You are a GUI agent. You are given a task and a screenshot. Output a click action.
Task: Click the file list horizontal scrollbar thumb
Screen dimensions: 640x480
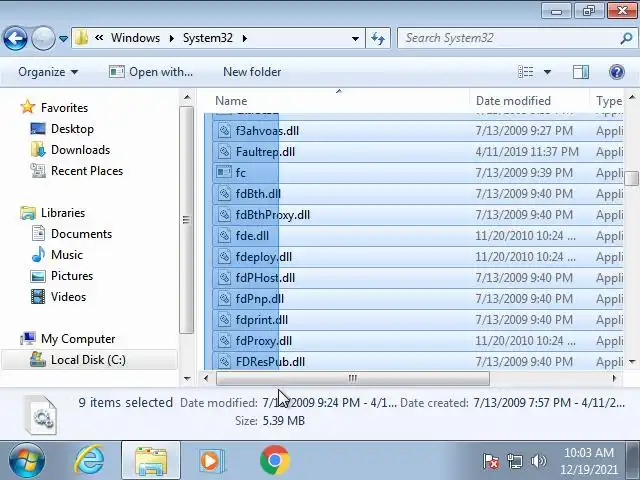[353, 378]
